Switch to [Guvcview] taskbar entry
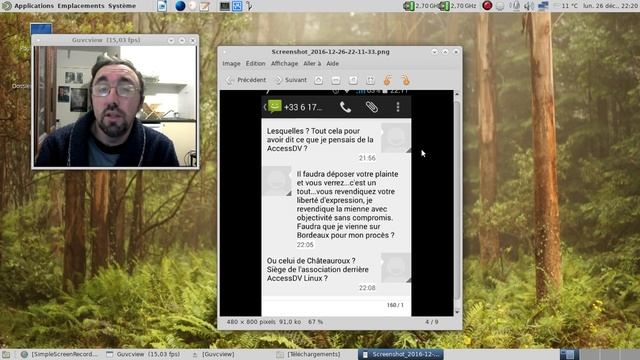This screenshot has width=640, height=360. [214, 354]
